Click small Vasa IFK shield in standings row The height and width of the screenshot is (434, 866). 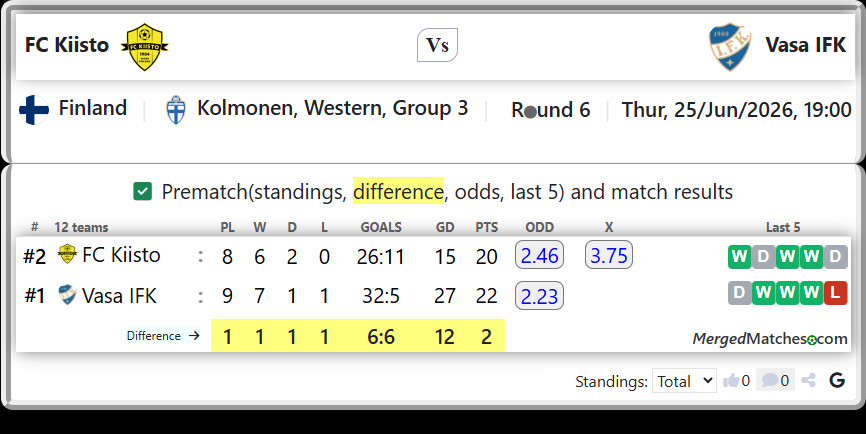[x=67, y=295]
